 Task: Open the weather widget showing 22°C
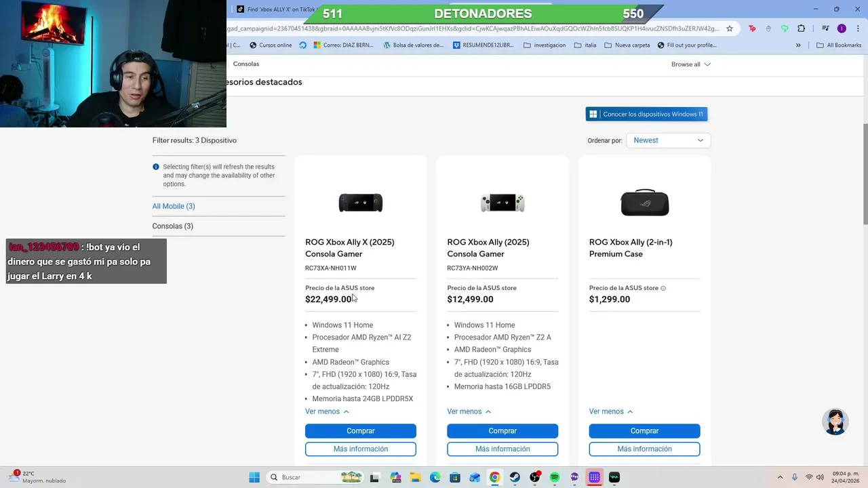point(37,477)
